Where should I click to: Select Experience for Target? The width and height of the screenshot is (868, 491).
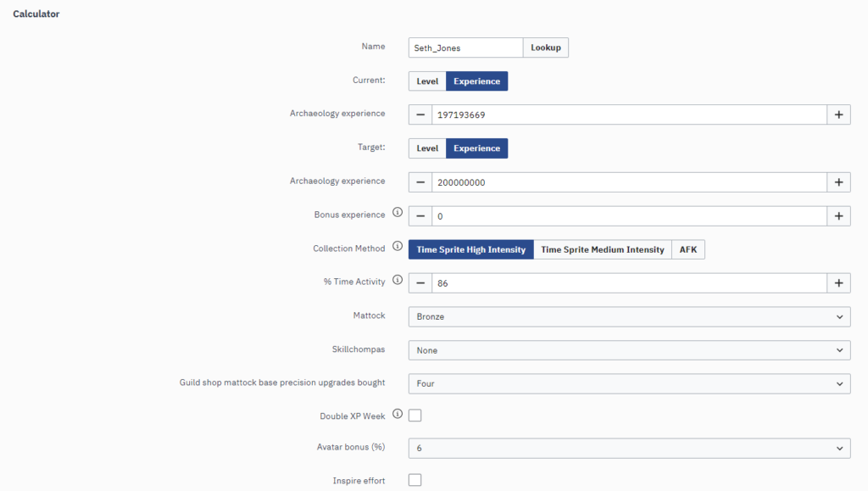click(x=476, y=148)
